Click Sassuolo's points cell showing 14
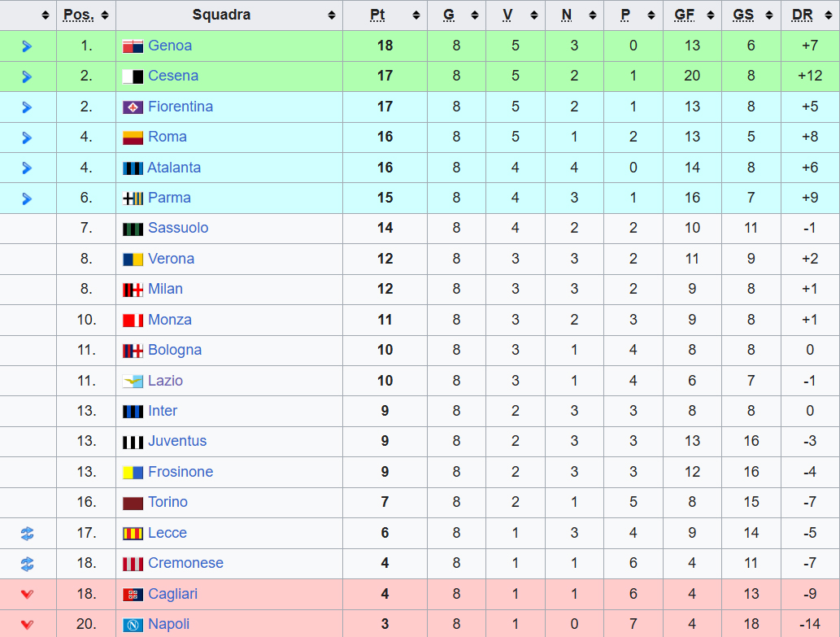This screenshot has height=637, width=840. tap(385, 228)
